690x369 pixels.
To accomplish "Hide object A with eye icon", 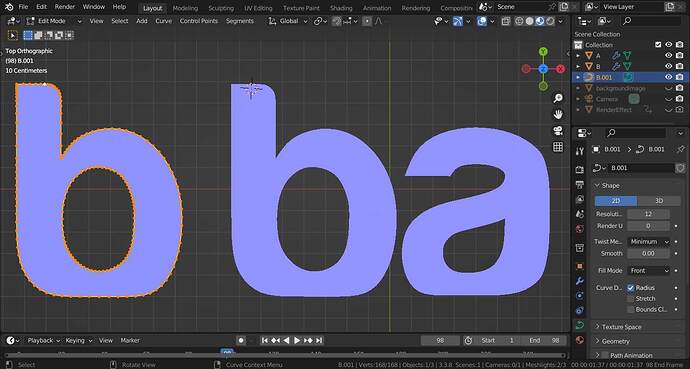I will coord(668,55).
